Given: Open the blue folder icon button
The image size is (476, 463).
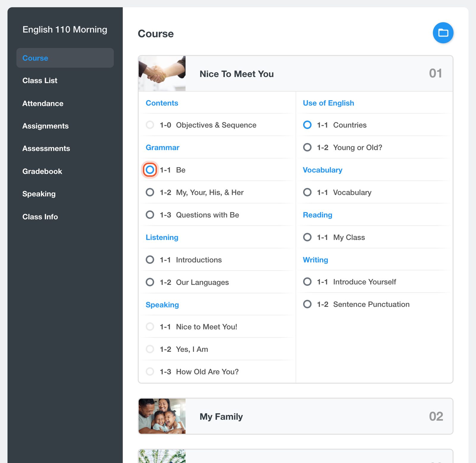Looking at the screenshot, I should click(443, 33).
